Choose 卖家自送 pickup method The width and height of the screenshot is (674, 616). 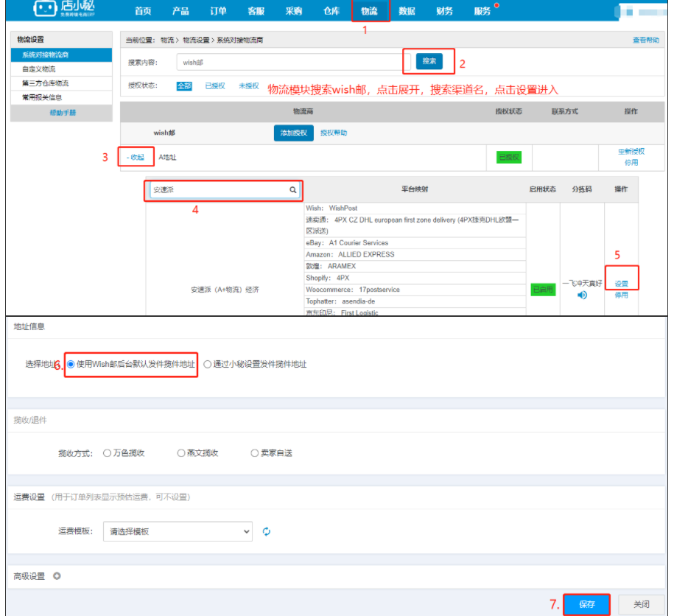click(254, 453)
